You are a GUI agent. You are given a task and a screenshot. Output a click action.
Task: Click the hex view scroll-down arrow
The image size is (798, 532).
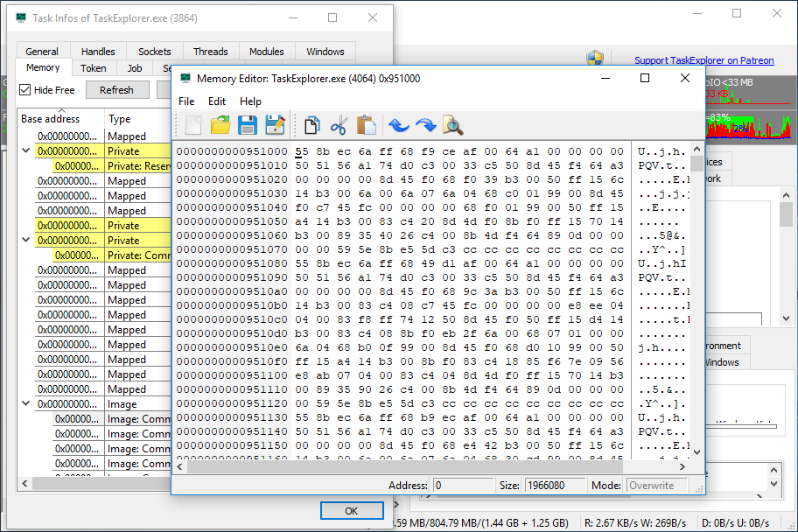pos(697,452)
